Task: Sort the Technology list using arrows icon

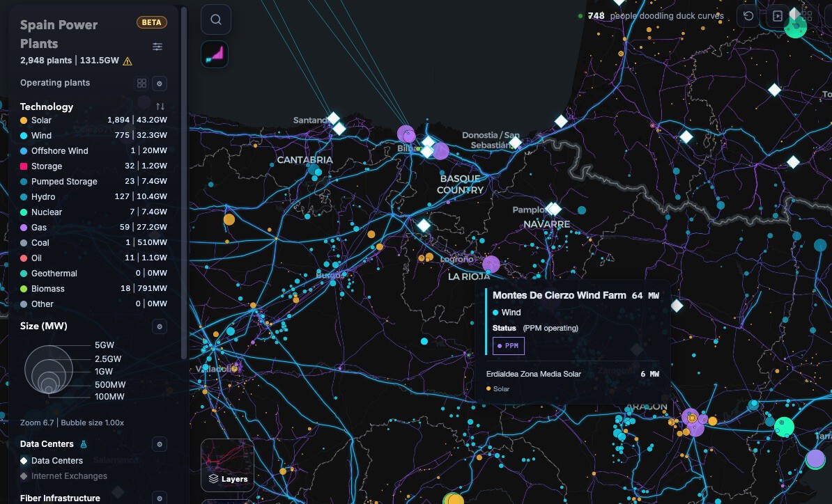Action: click(x=160, y=107)
